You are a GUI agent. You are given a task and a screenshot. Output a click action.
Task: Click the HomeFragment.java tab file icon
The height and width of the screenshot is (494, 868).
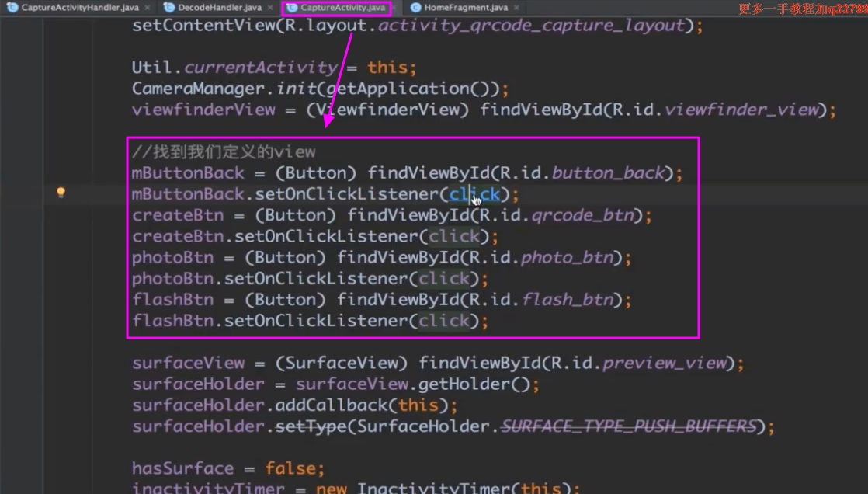[415, 7]
